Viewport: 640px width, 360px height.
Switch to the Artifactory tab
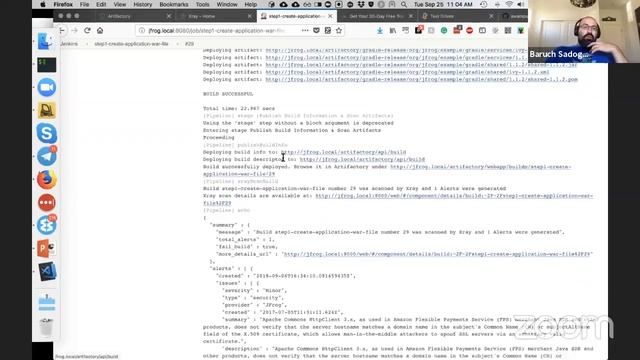coord(135,16)
